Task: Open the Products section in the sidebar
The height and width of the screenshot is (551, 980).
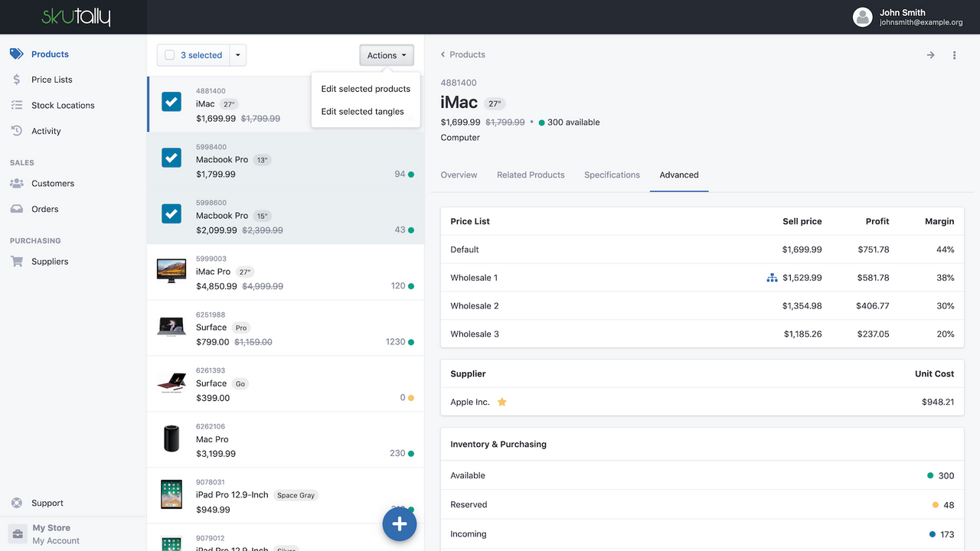Action: point(50,54)
